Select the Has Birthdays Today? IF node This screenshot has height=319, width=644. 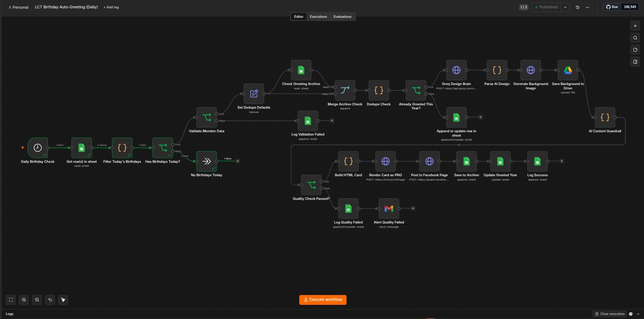pos(163,148)
